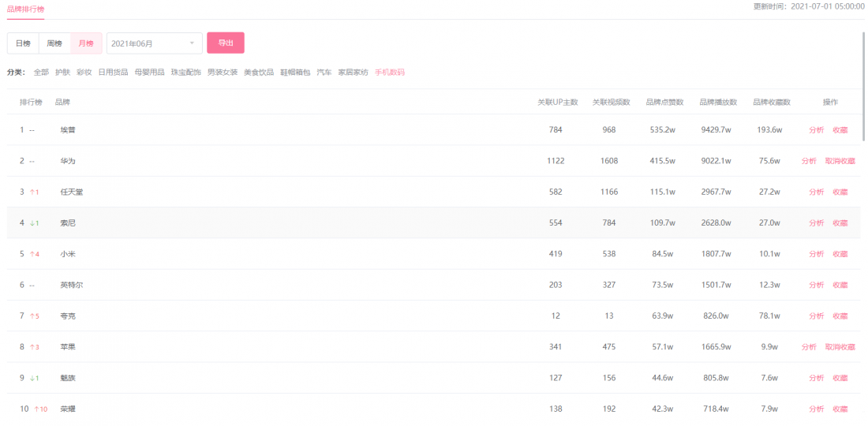Filter by 汽车 category
Image resolution: width=868 pixels, height=426 pixels.
[x=324, y=73]
